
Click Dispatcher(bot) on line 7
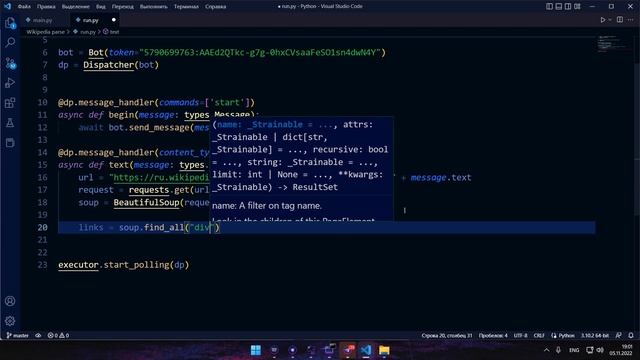coord(121,65)
